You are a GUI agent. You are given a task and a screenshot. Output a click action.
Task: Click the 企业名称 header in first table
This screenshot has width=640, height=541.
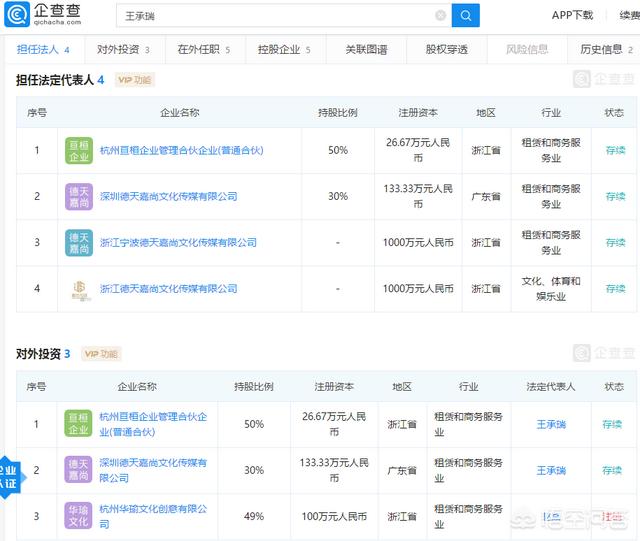[x=180, y=113]
